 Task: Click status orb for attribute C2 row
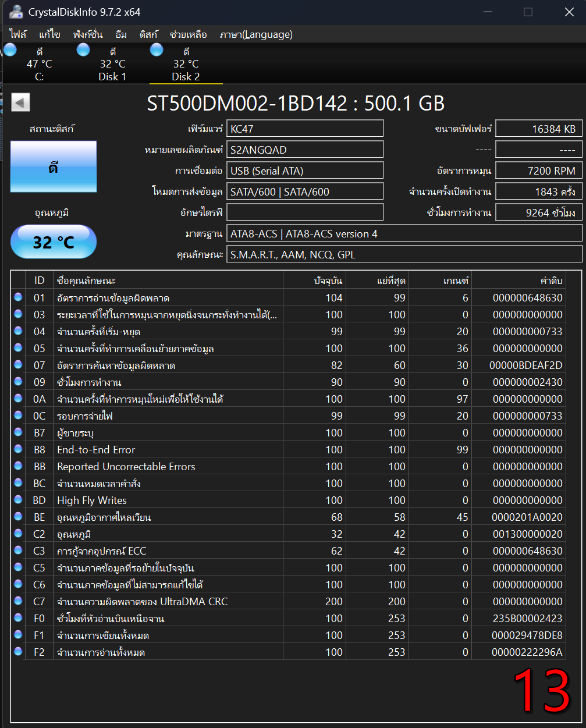tap(18, 534)
